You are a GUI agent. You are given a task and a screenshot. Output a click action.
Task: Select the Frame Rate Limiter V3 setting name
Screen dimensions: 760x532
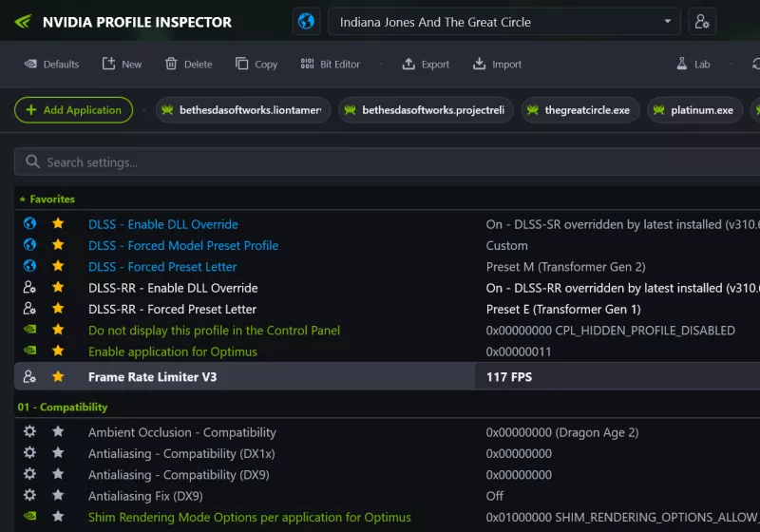point(152,377)
